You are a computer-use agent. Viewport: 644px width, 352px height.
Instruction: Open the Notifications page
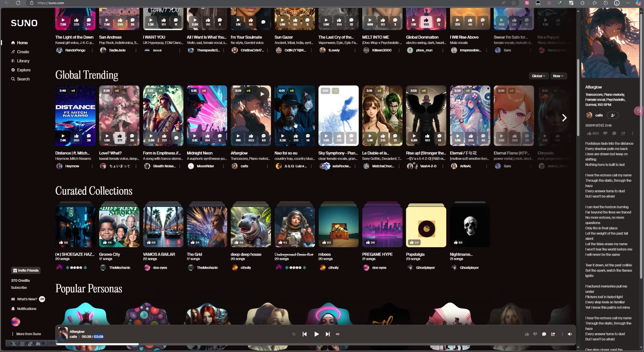[23, 309]
